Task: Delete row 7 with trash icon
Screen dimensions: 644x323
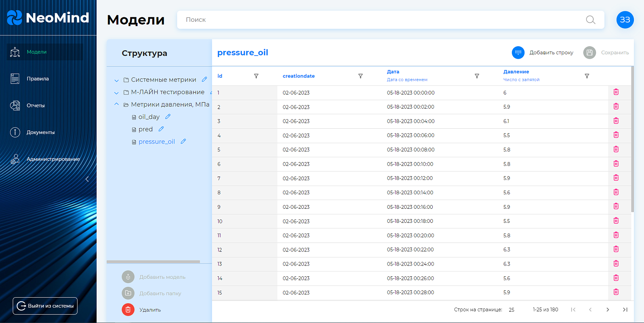Action: (616, 178)
